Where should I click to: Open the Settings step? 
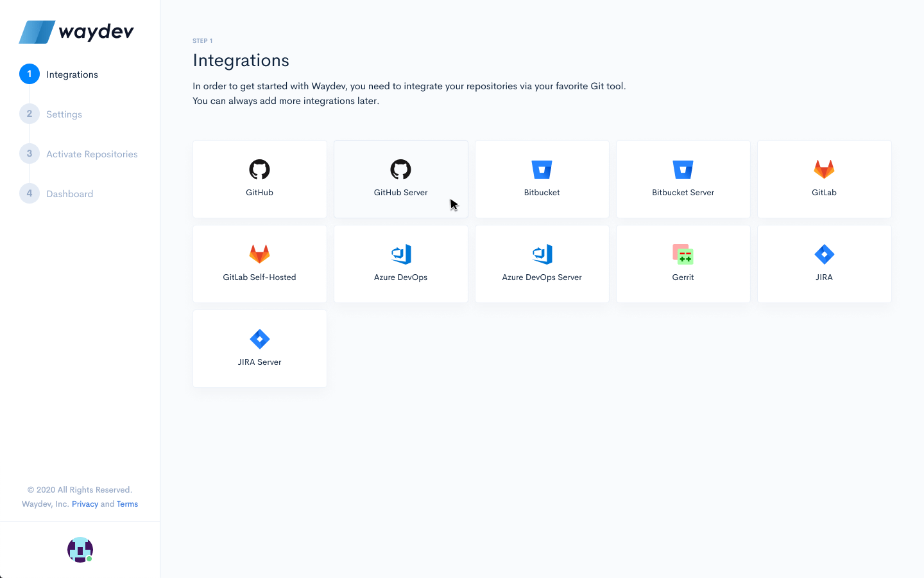64,114
